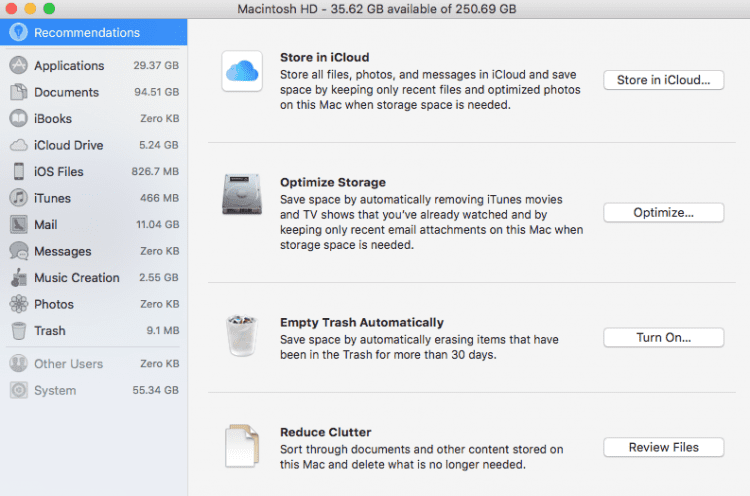The width and height of the screenshot is (750, 496).
Task: Click the Review Files button
Action: pyautogui.click(x=663, y=447)
